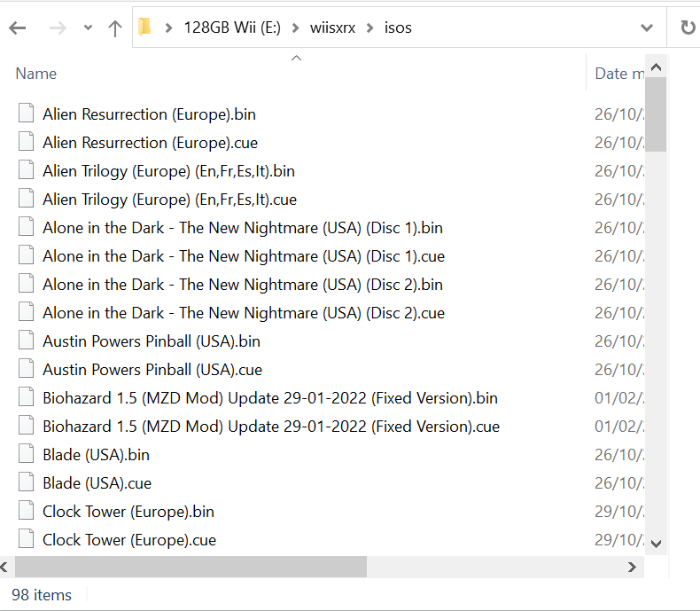Select Alien Resurrection (Europe).cue
700x611 pixels.
tap(150, 143)
